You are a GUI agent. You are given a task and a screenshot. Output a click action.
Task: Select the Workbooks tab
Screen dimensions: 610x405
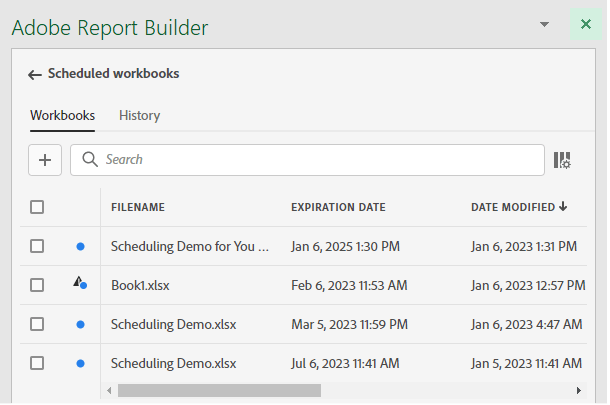click(62, 115)
